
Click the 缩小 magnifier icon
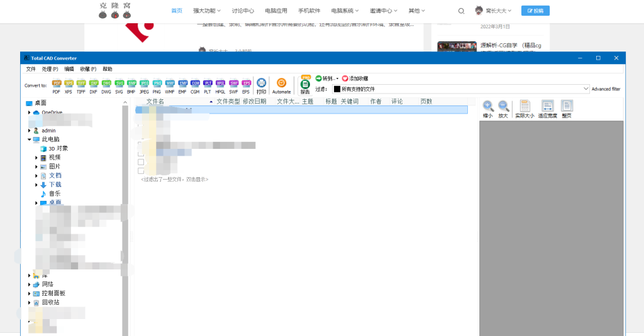point(487,109)
